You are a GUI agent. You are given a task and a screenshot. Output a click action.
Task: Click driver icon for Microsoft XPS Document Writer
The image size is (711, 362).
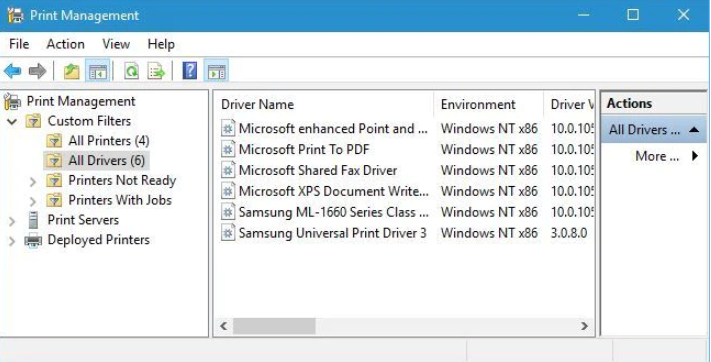tap(228, 191)
